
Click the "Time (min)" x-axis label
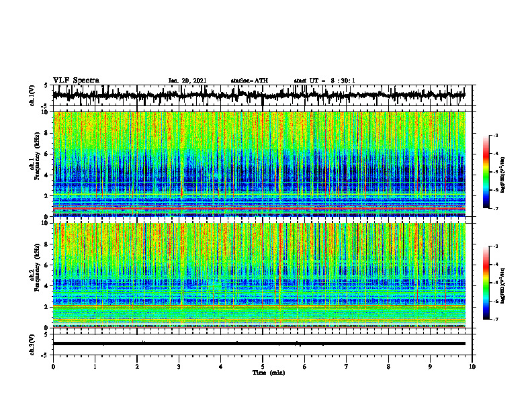click(x=269, y=373)
